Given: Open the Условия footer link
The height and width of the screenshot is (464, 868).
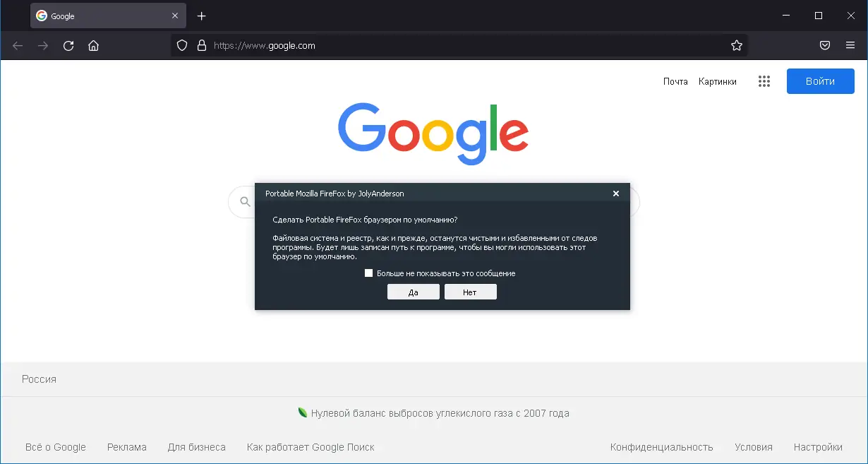Looking at the screenshot, I should 754,447.
